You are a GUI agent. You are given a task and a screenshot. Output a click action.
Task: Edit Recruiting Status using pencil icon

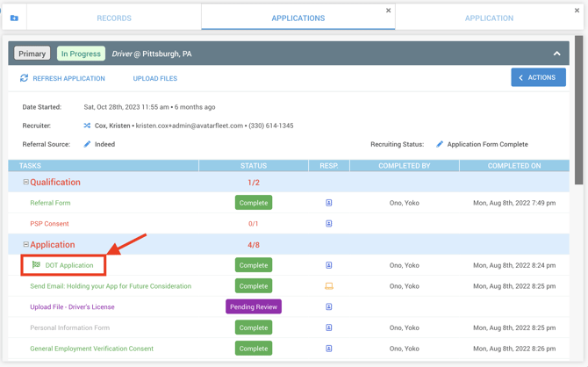click(440, 144)
